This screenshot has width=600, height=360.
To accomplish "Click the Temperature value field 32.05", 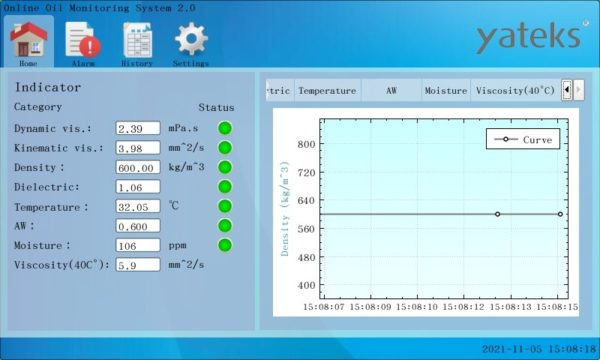I will (138, 206).
